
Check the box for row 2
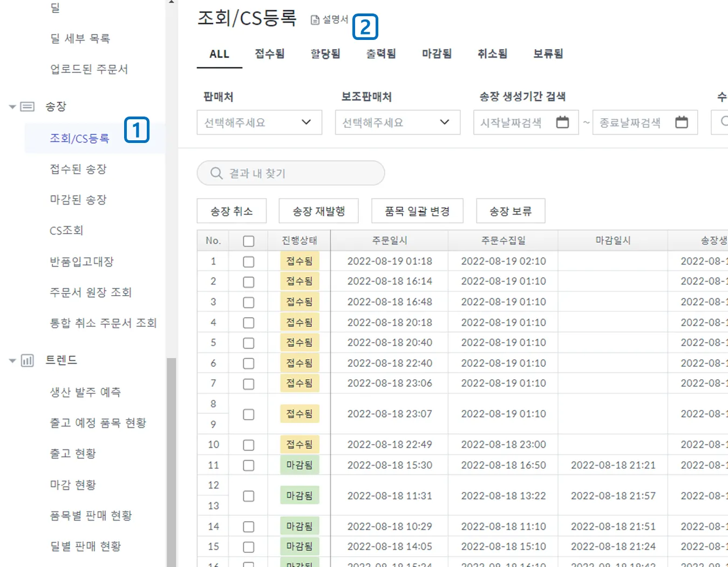pyautogui.click(x=249, y=282)
